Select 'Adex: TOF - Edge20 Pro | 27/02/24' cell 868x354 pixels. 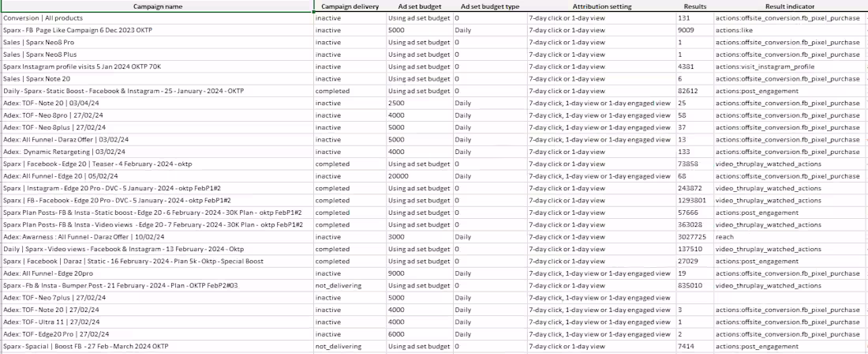157,334
